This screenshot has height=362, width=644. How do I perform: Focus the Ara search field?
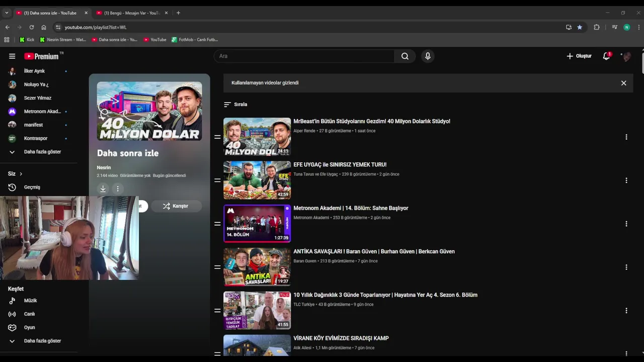point(305,56)
